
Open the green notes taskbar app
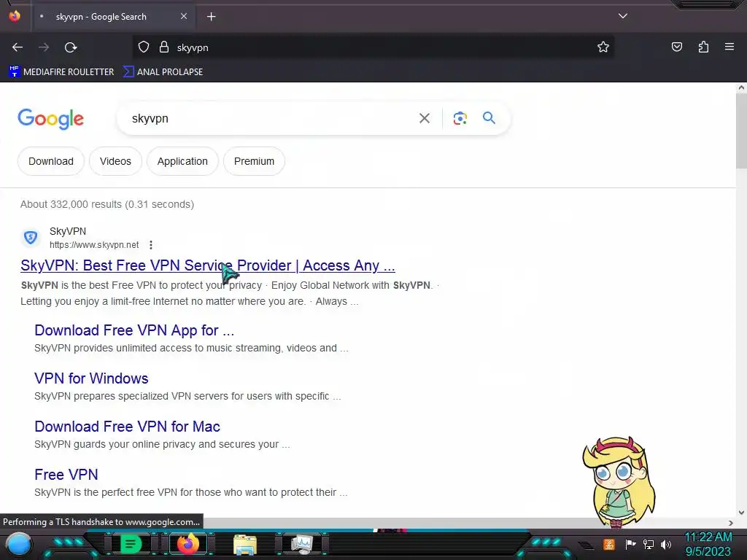pyautogui.click(x=131, y=544)
